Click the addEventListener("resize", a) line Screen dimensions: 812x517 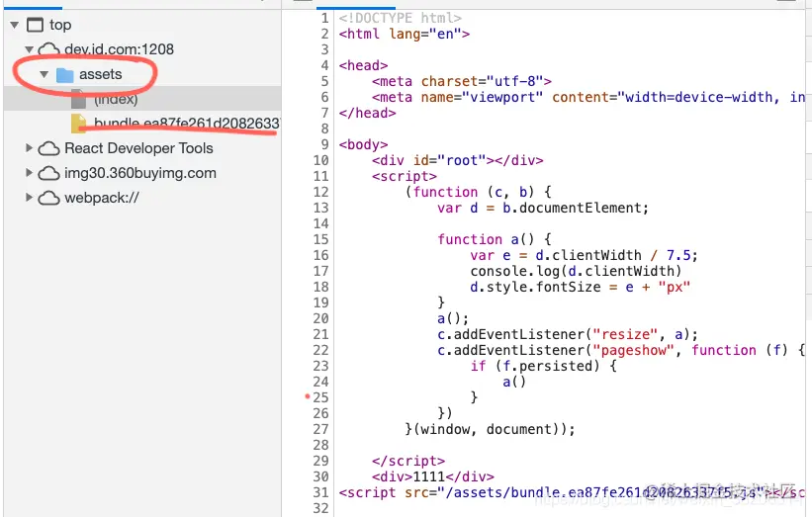tap(568, 334)
